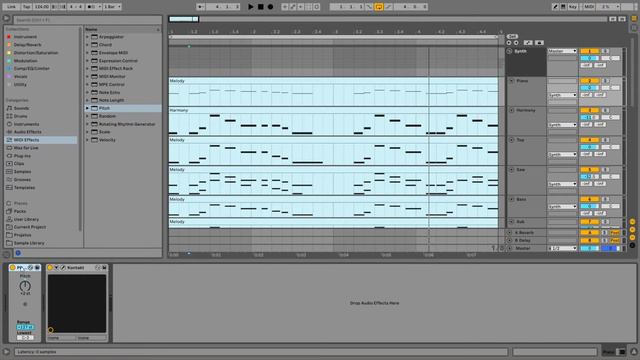
Task: Click the Set locator button
Action: tap(512, 36)
